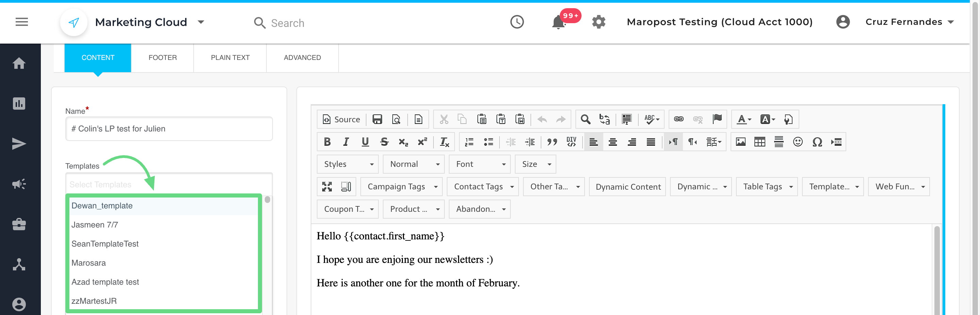Open the Font dropdown
Screen dimensions: 980x315
tap(480, 164)
